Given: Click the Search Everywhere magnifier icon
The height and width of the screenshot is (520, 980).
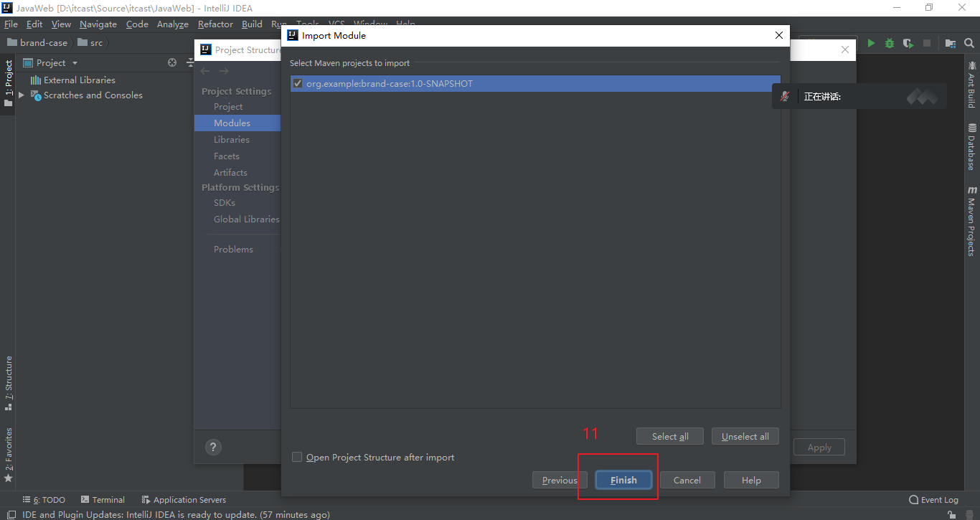Looking at the screenshot, I should pos(969,43).
